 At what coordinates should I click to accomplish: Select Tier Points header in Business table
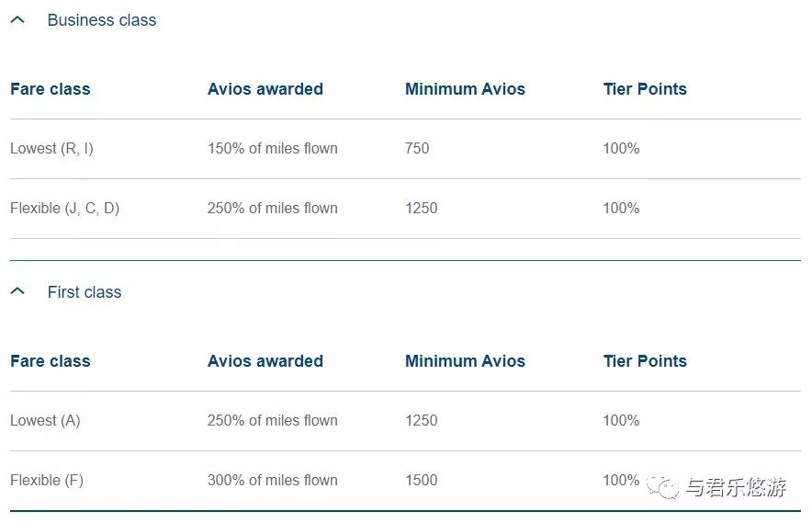[645, 89]
